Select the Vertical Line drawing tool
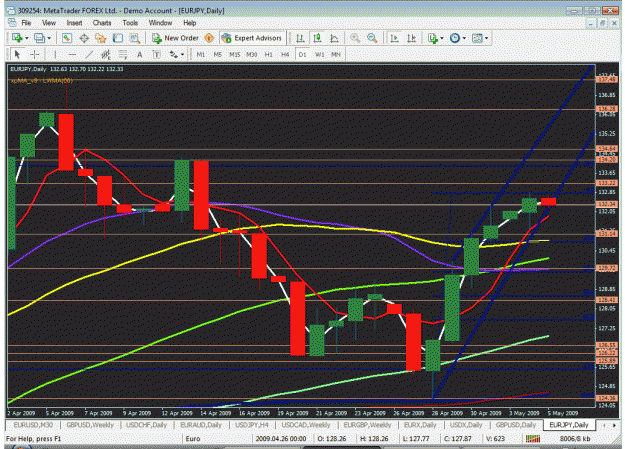The image size is (625, 449). (x=55, y=54)
